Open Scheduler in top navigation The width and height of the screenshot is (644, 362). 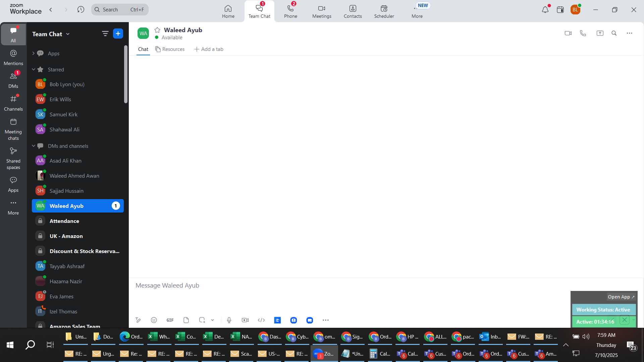(x=384, y=11)
